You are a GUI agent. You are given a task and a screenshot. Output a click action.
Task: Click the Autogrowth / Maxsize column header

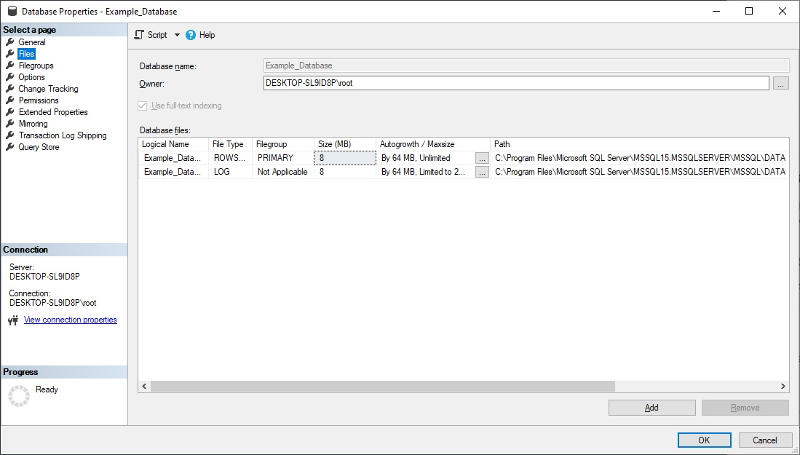coord(433,144)
